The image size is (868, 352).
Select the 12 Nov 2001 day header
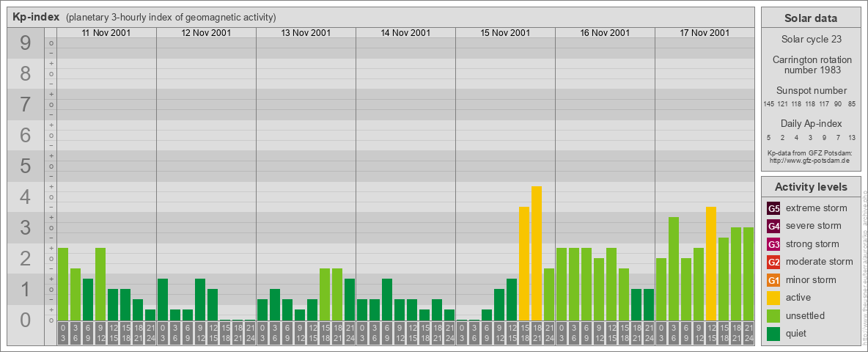point(206,33)
